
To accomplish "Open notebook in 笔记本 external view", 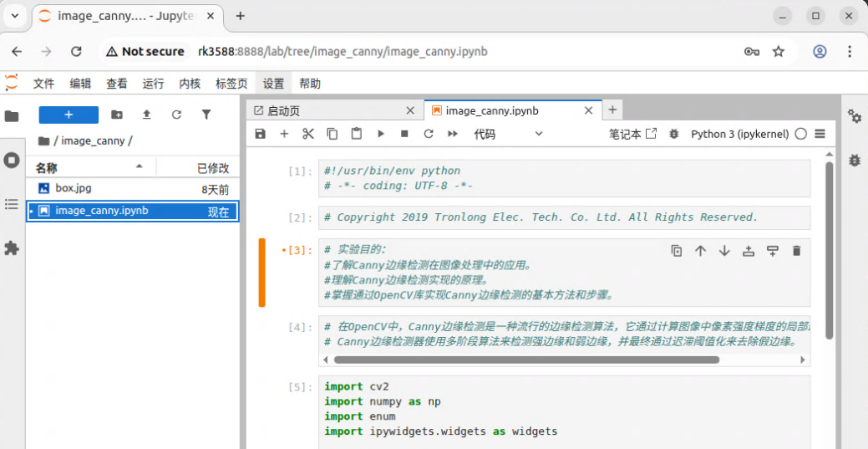I will (632, 134).
